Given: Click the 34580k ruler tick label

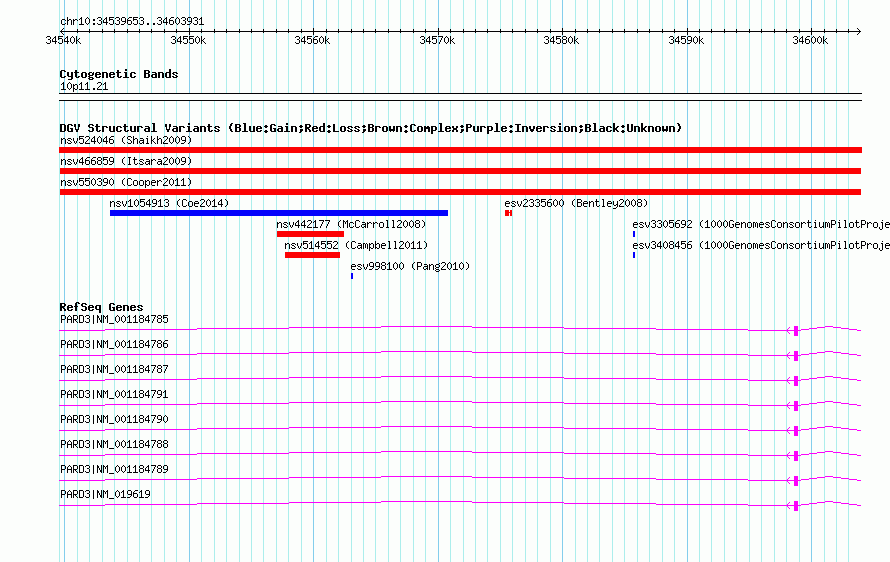Looking at the screenshot, I should (561, 40).
